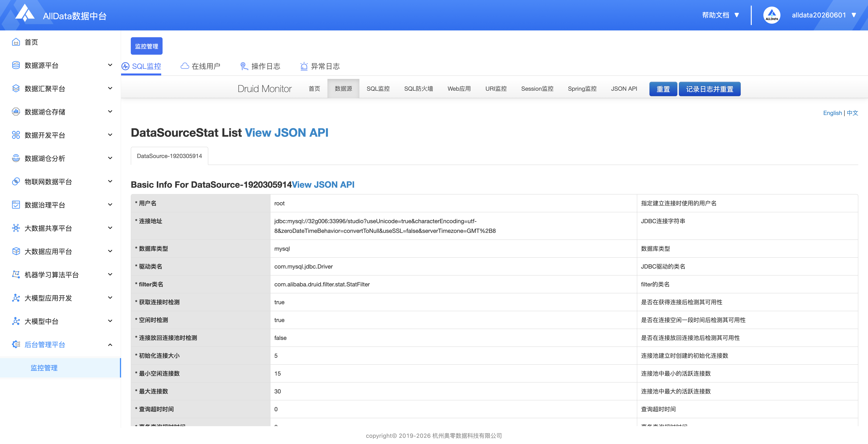
Task: Click the ALLData user avatar
Action: 772,15
